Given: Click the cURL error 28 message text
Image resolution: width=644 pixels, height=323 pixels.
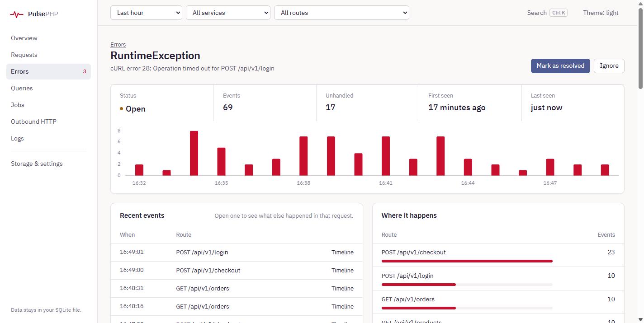Looking at the screenshot, I should tap(192, 68).
